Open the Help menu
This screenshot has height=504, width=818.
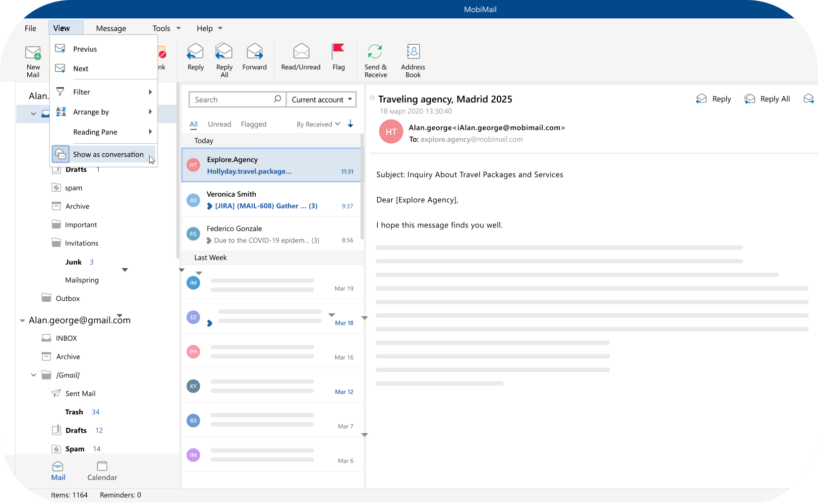pyautogui.click(x=209, y=28)
